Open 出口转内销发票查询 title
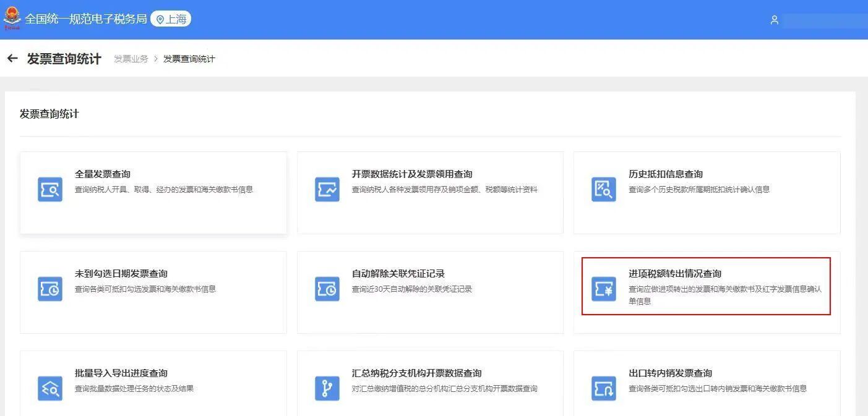868x416 pixels. [x=671, y=373]
